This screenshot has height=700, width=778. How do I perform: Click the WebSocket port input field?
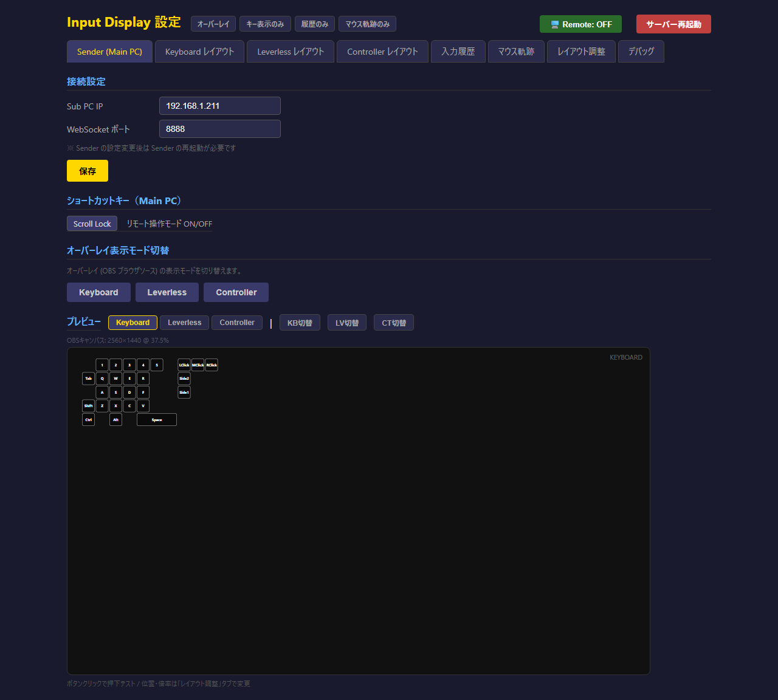pyautogui.click(x=219, y=129)
